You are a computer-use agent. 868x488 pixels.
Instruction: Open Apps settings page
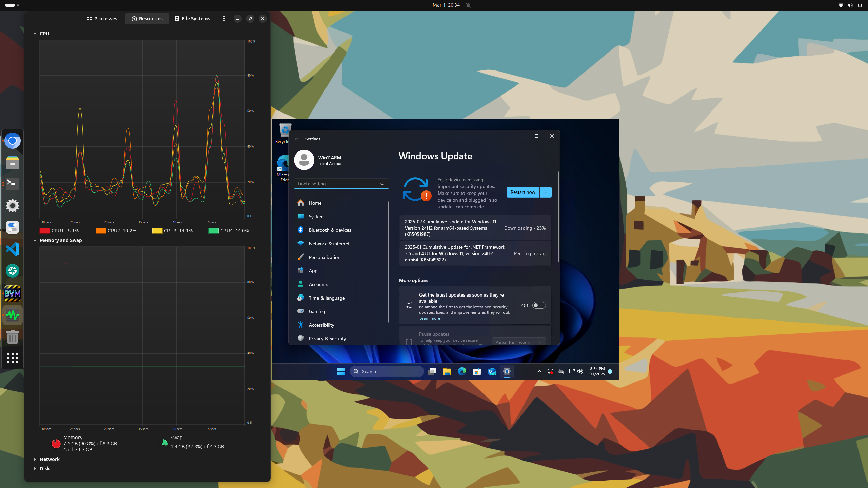click(x=341, y=271)
